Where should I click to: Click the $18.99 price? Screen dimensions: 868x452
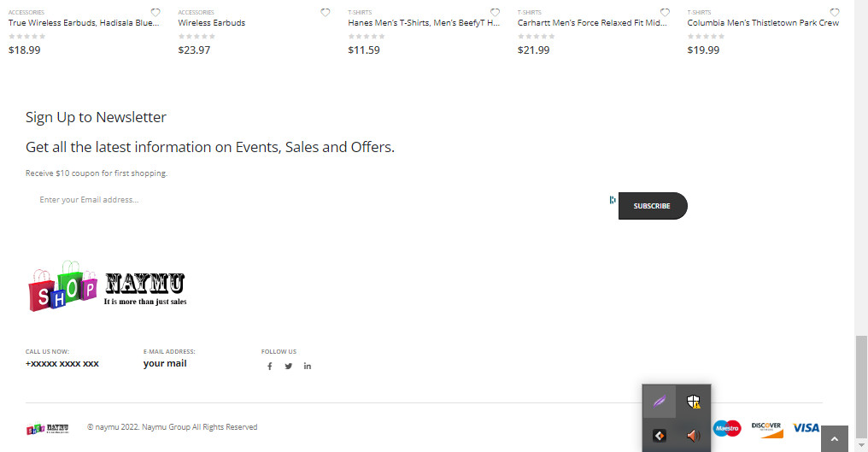[25, 50]
